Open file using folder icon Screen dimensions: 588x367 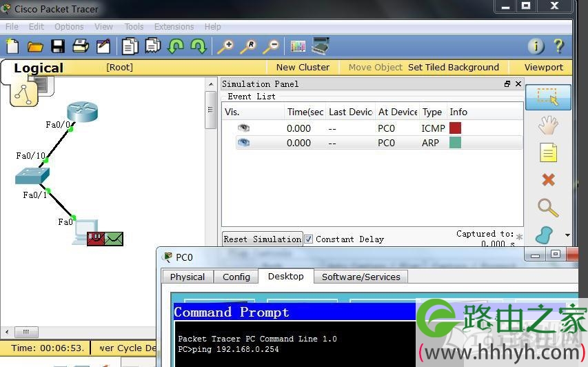coord(35,47)
